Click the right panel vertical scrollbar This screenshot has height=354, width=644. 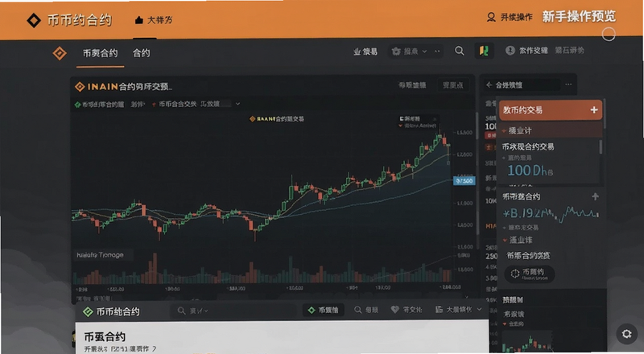(x=601, y=146)
